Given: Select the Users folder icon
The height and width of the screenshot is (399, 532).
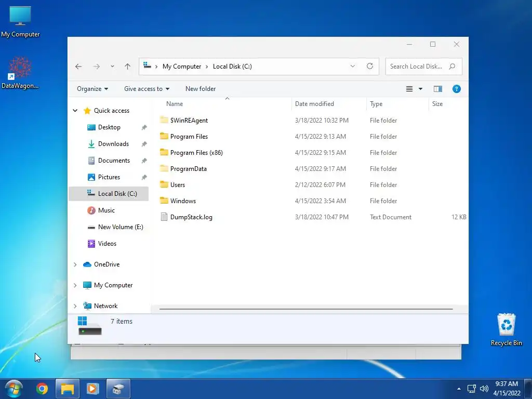Looking at the screenshot, I should (x=164, y=184).
